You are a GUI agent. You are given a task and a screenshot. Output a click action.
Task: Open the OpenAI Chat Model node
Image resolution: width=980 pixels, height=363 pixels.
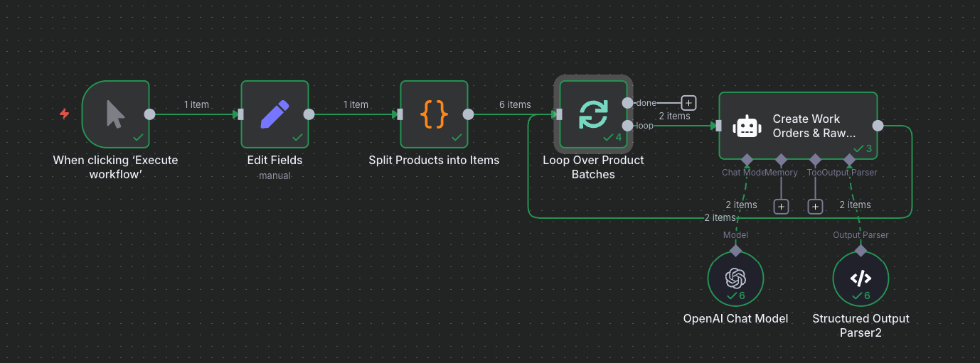click(735, 278)
